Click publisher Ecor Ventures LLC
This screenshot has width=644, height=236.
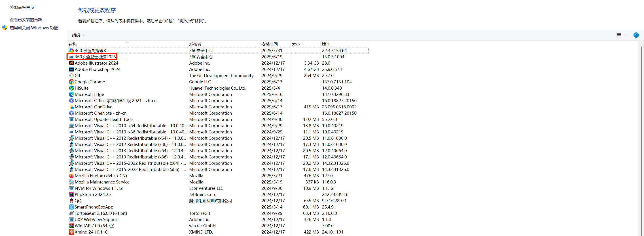[206, 188]
